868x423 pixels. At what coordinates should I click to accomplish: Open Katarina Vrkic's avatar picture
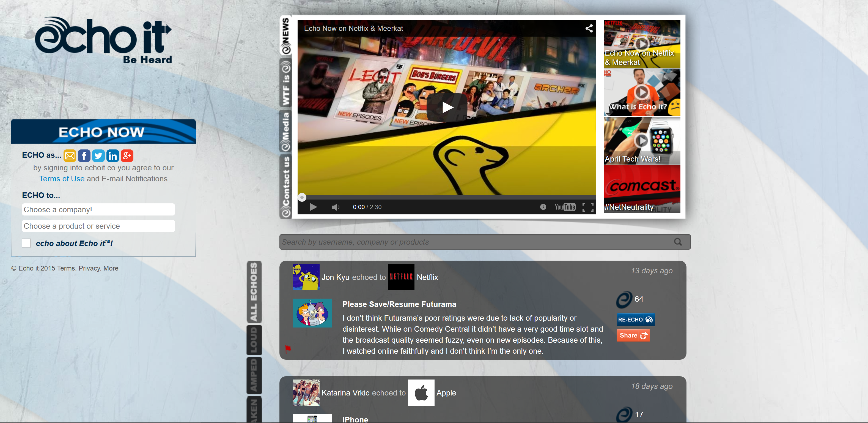click(x=306, y=393)
